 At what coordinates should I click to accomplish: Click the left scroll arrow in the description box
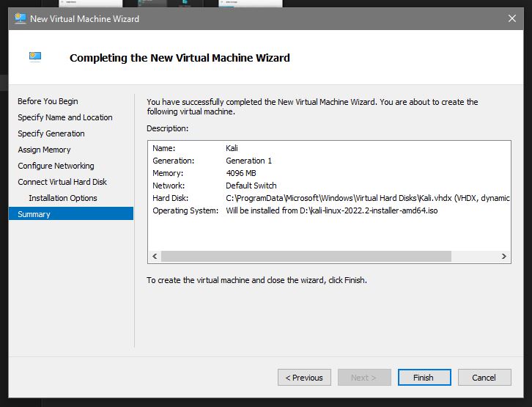pos(154,257)
